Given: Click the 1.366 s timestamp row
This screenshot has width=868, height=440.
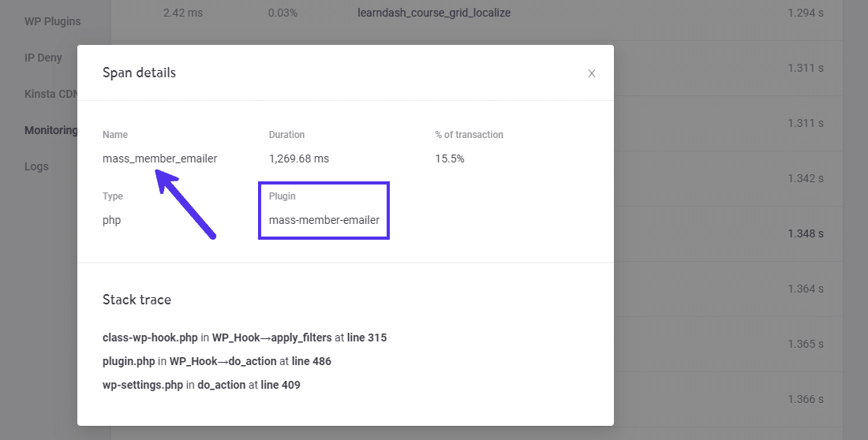Looking at the screenshot, I should click(x=805, y=399).
